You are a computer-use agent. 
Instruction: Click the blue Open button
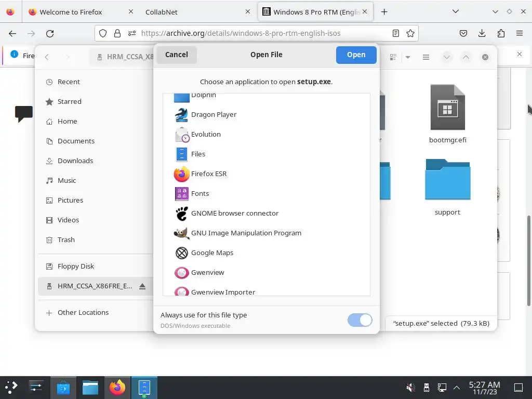(x=356, y=55)
